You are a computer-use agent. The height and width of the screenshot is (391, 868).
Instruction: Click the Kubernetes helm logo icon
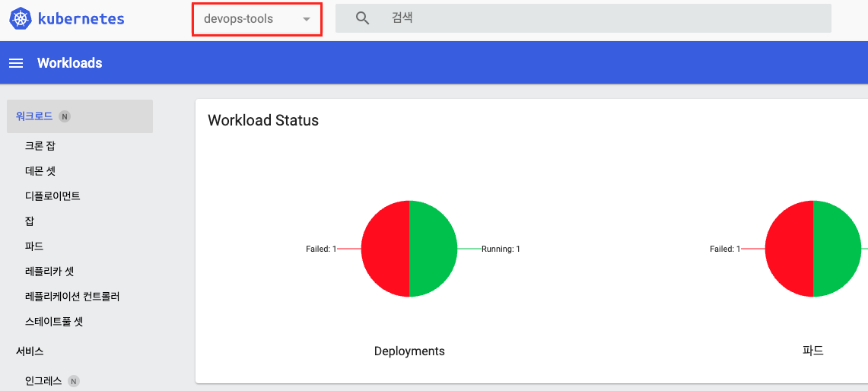click(21, 19)
